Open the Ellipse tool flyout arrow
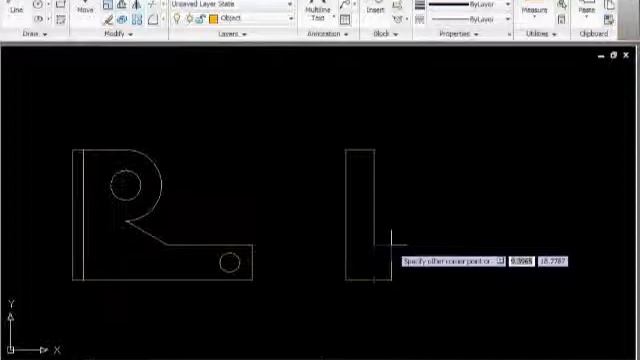 (x=48, y=19)
